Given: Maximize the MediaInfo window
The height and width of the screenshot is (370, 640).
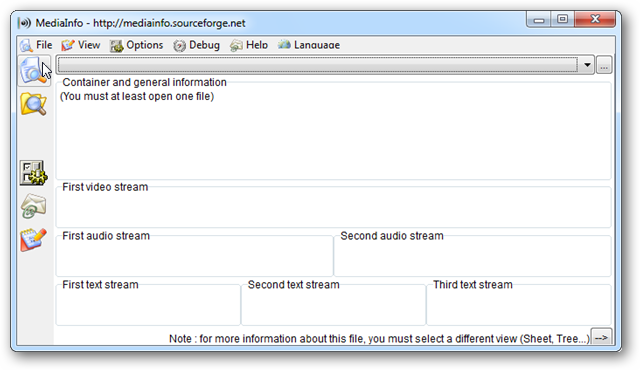Looking at the screenshot, I should [562, 19].
